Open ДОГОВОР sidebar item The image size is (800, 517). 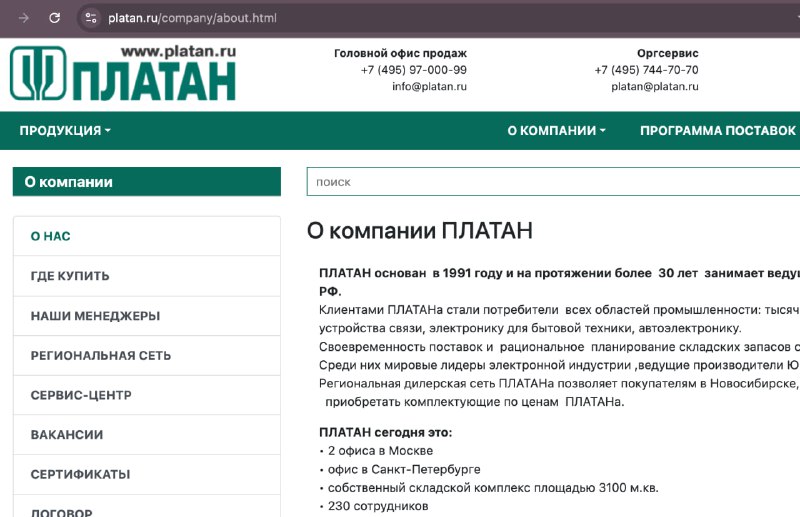(147, 506)
